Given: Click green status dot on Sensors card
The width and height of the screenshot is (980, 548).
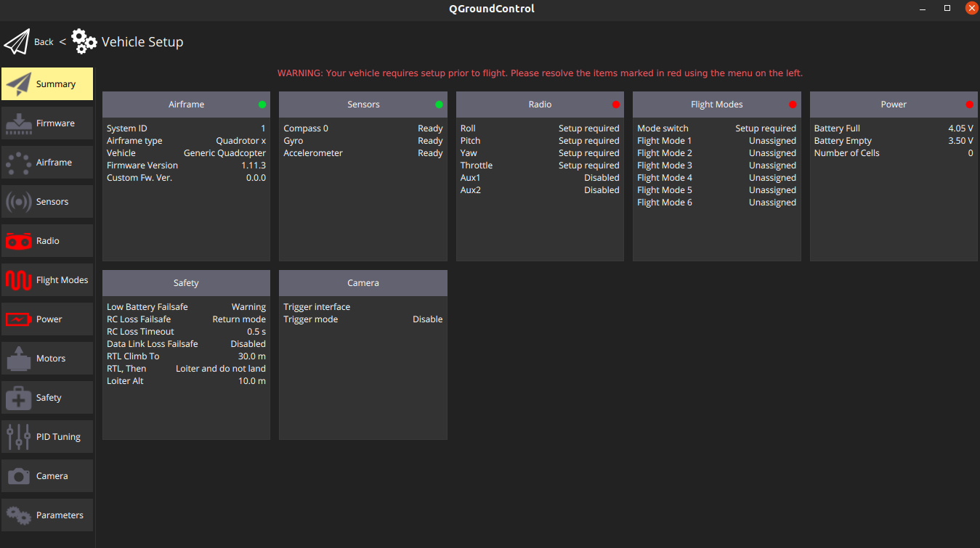Looking at the screenshot, I should (439, 105).
